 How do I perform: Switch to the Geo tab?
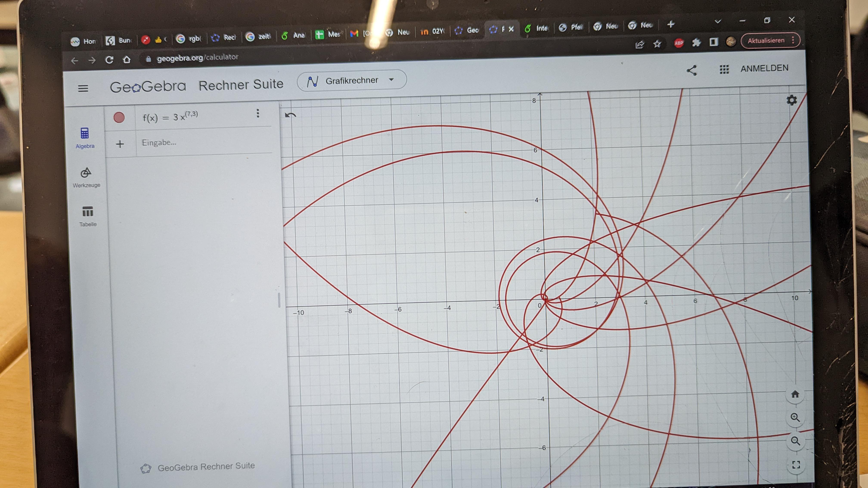pyautogui.click(x=467, y=30)
